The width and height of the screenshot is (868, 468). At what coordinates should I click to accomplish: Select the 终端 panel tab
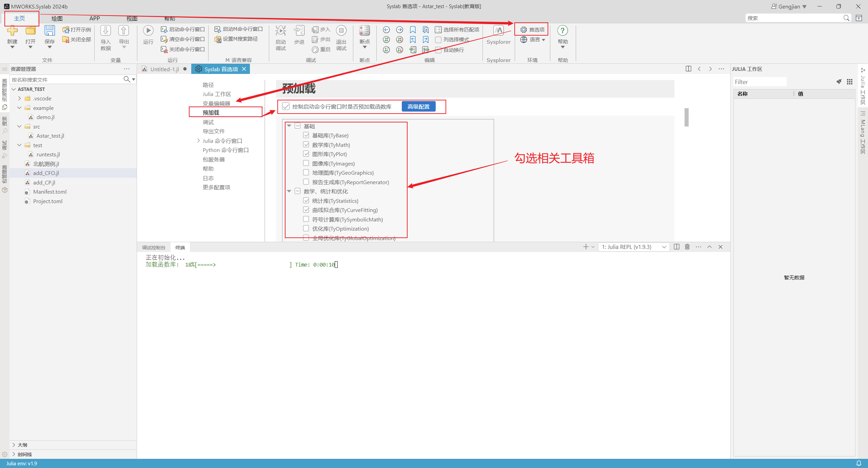point(180,248)
